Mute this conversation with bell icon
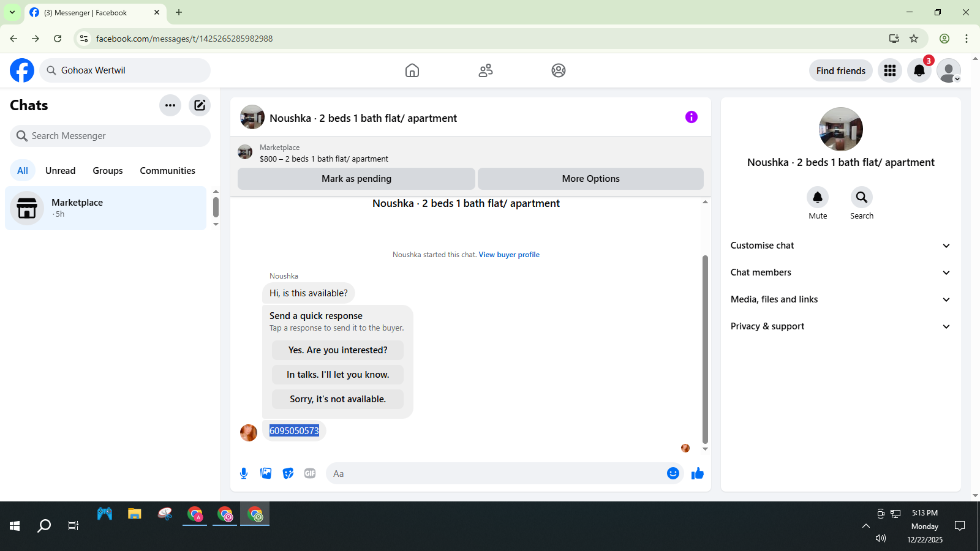Image resolution: width=980 pixels, height=551 pixels. tap(818, 197)
